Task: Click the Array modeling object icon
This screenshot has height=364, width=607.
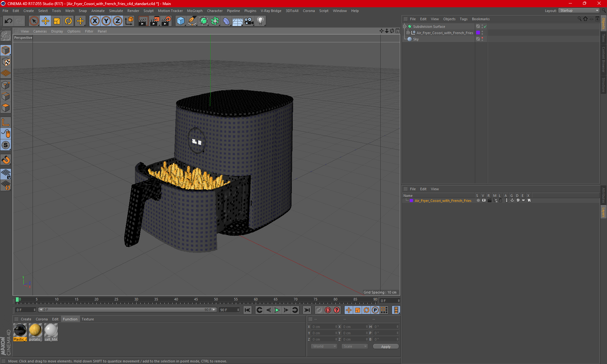Action: (x=215, y=21)
